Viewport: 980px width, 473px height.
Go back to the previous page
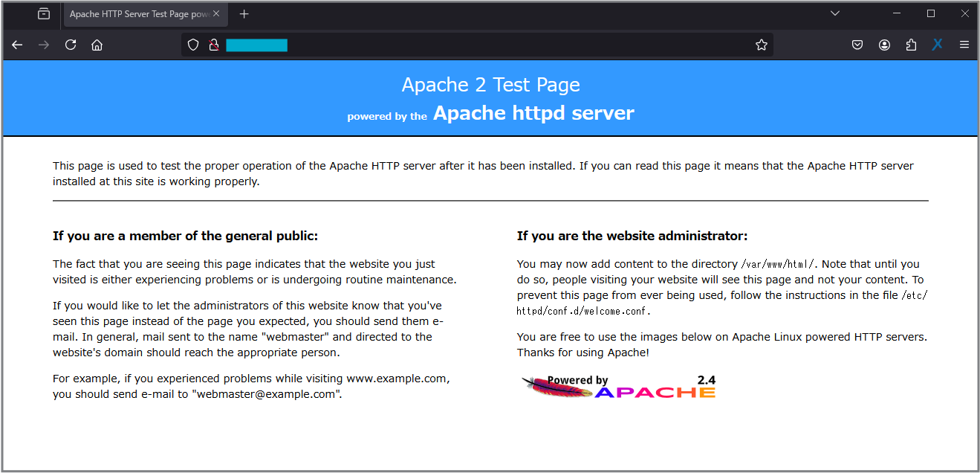18,45
